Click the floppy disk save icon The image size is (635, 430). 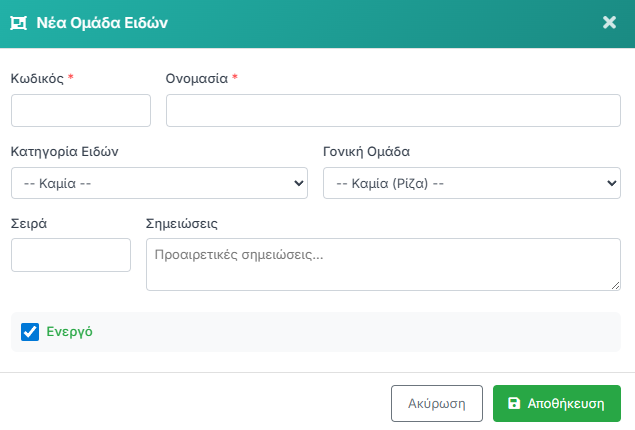coord(514,404)
